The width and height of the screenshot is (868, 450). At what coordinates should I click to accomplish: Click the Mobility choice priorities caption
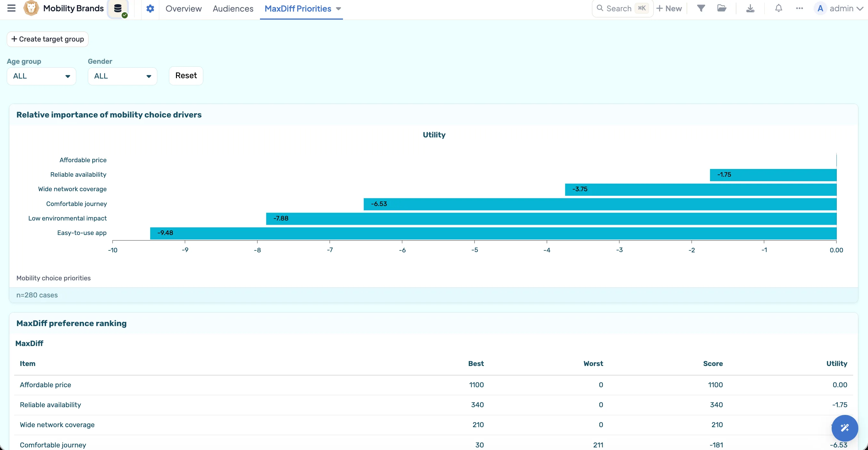54,278
